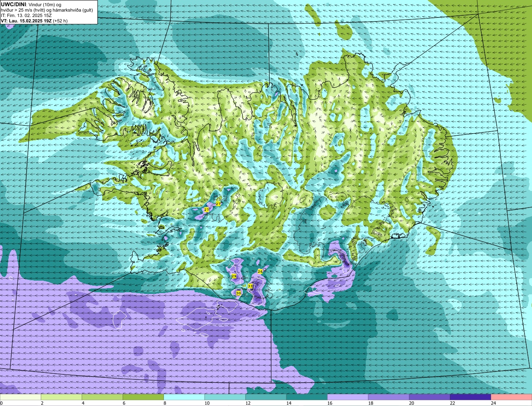Click the yellow gust marker showing 30

pyautogui.click(x=239, y=293)
